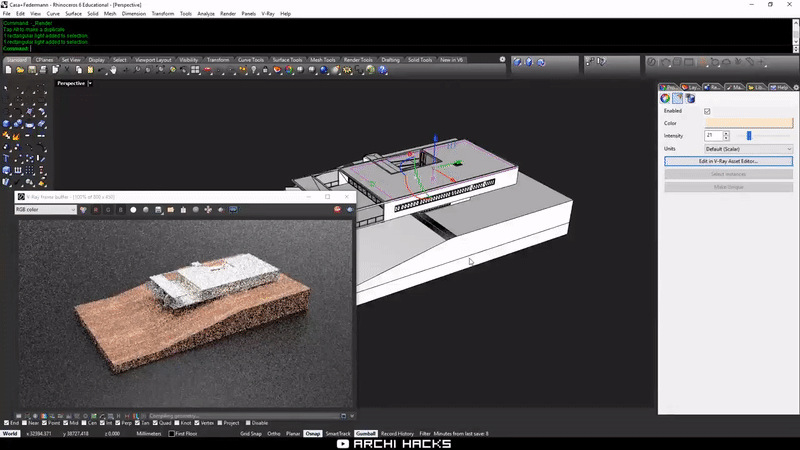Screen dimensions: 800x450
Task: Toggle the End osnap checkbox
Action: coord(6,423)
